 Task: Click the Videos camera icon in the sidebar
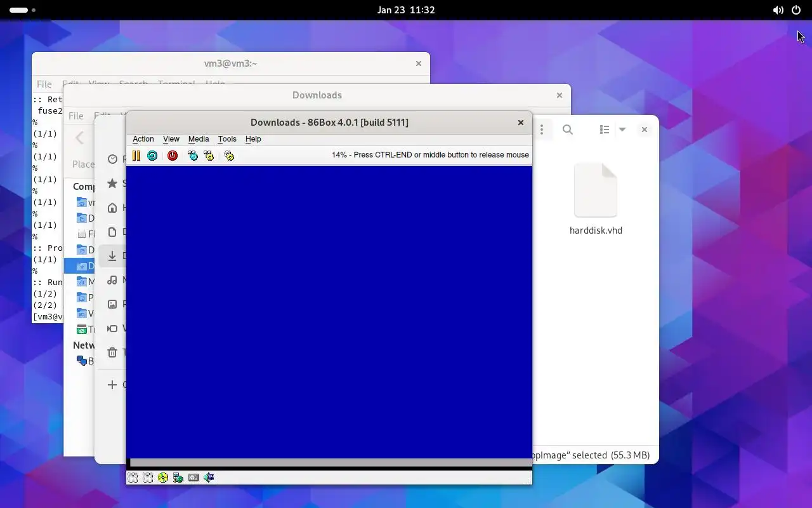point(112,328)
